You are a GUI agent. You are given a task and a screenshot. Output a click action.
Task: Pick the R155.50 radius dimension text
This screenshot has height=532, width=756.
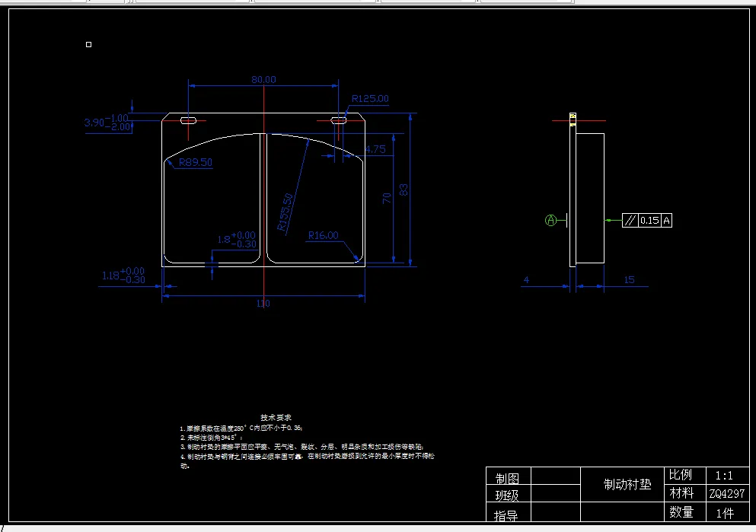pos(285,212)
